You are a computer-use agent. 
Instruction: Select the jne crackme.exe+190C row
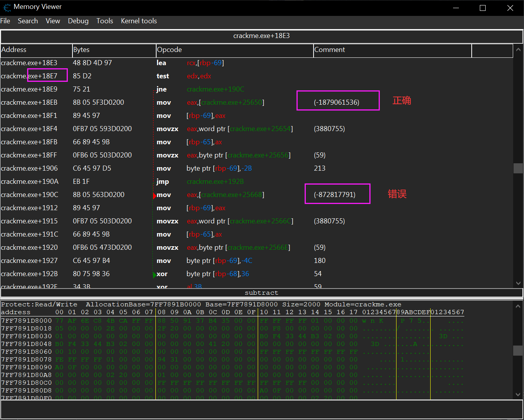coord(257,89)
